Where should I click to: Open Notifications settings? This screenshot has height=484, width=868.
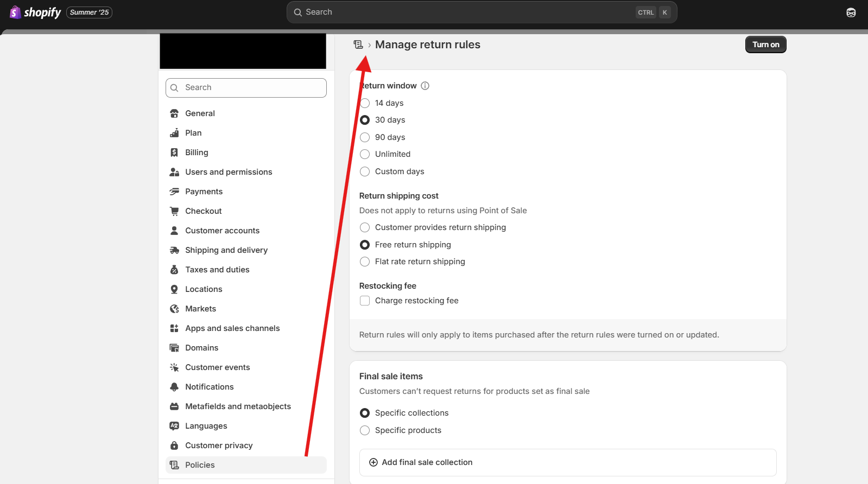tap(246, 387)
